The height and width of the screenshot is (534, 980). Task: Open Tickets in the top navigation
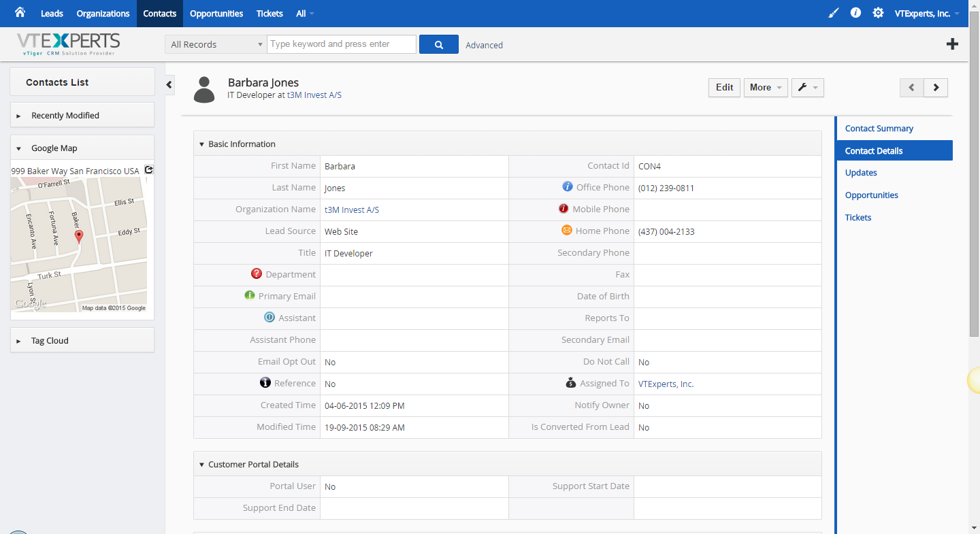(x=270, y=14)
